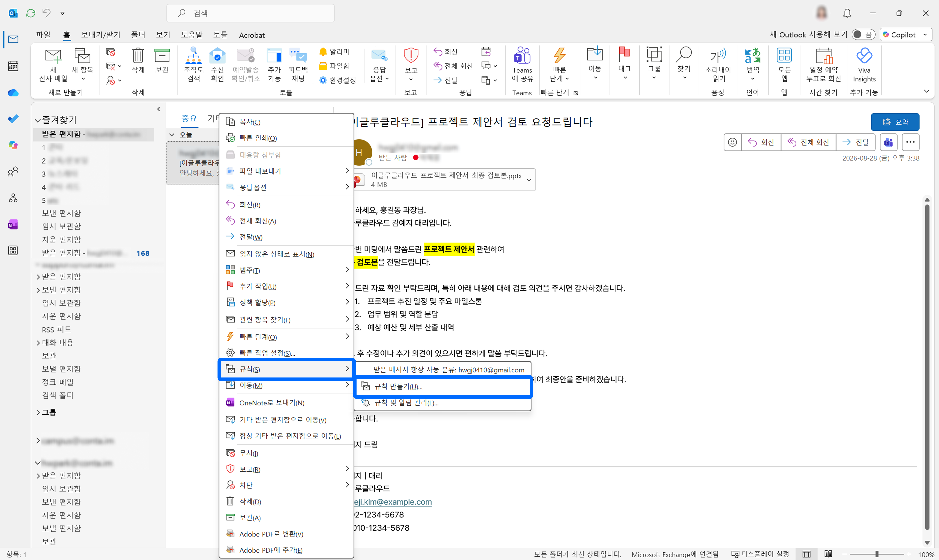Open the Acrobat ribbon tab
939x560 pixels.
click(252, 35)
